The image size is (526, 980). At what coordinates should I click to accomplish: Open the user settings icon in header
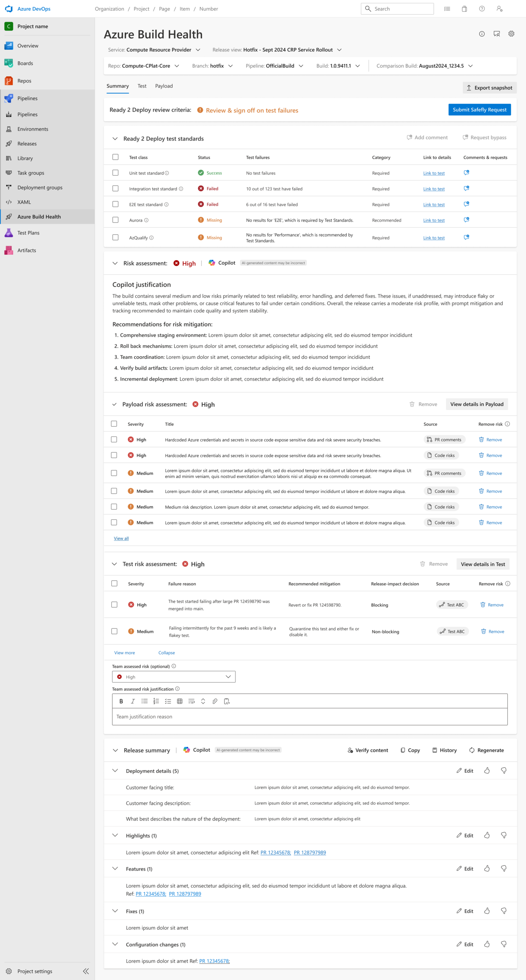point(499,9)
